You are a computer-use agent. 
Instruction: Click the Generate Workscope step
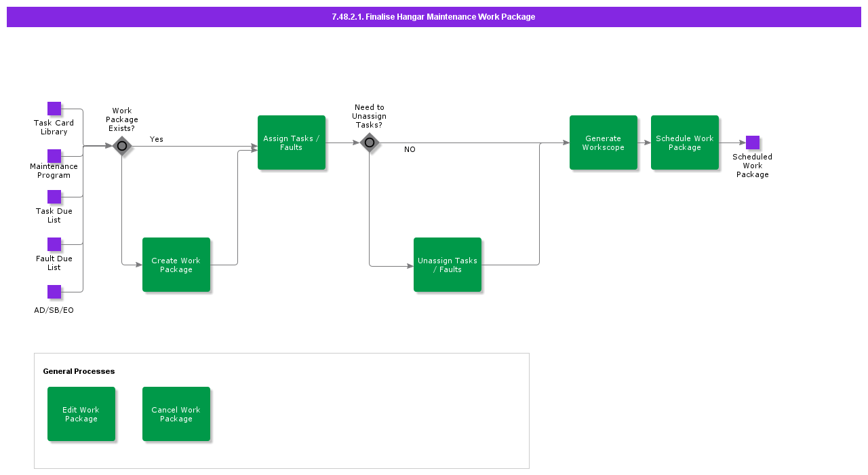click(604, 142)
